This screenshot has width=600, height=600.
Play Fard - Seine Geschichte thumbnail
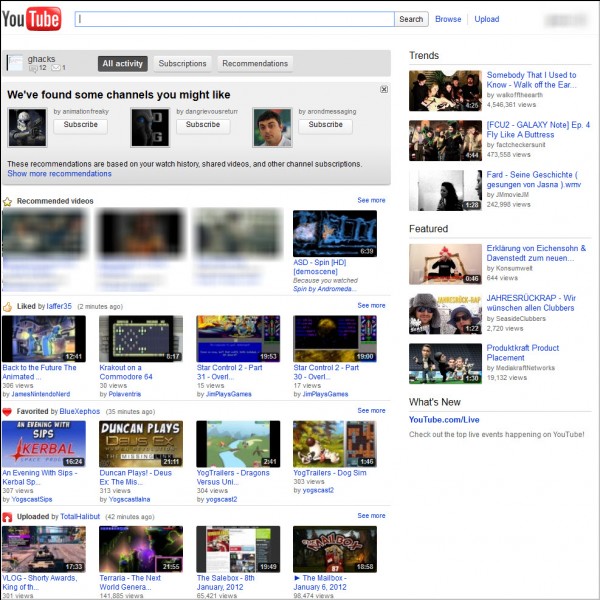click(445, 191)
